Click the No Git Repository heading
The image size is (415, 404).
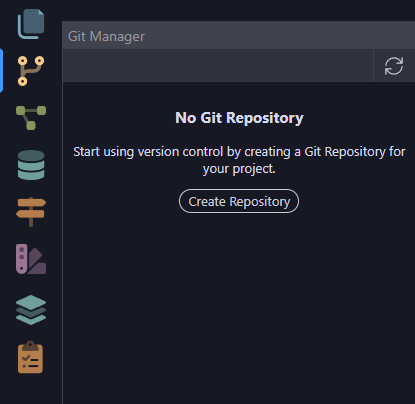click(239, 118)
